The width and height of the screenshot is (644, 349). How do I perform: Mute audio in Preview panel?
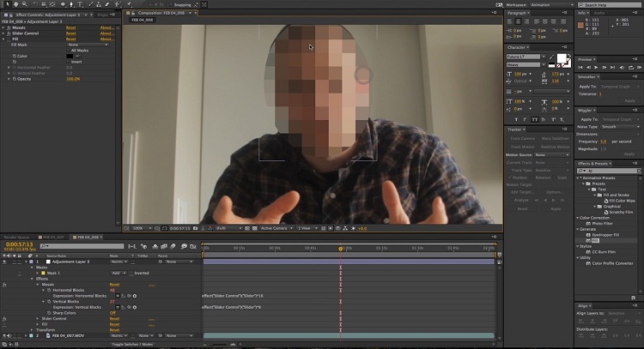coord(622,67)
